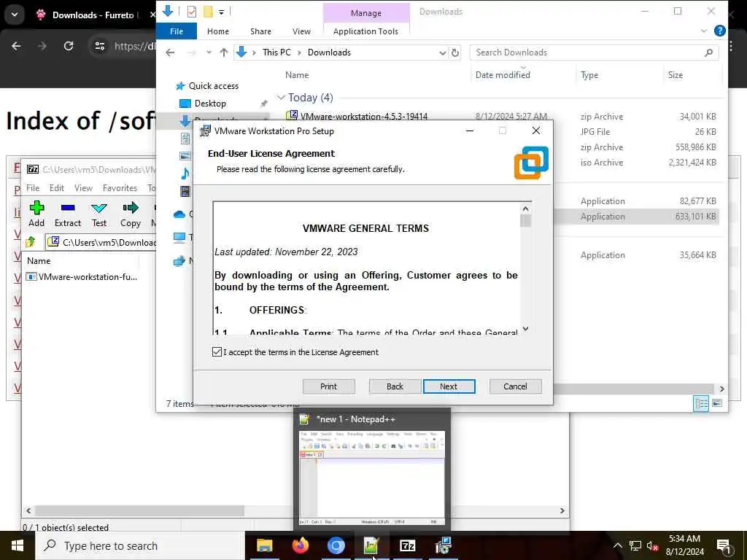Screen dimensions: 747x560
Task: Select Desktop in navigation pane
Action: pos(210,104)
